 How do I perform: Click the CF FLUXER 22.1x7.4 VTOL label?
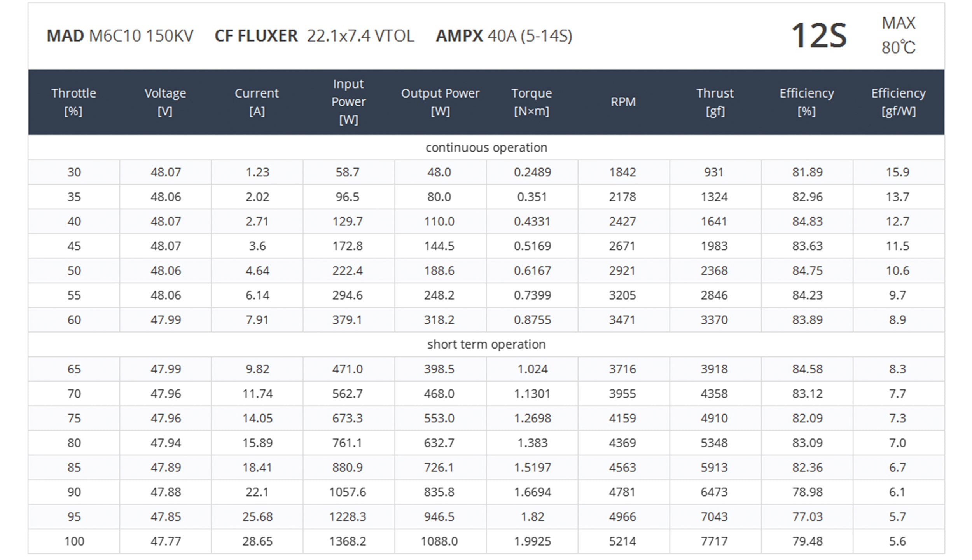tap(314, 36)
